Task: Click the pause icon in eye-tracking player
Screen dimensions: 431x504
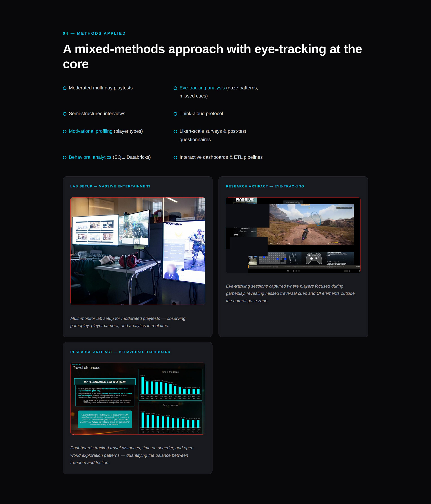Action: [293, 271]
